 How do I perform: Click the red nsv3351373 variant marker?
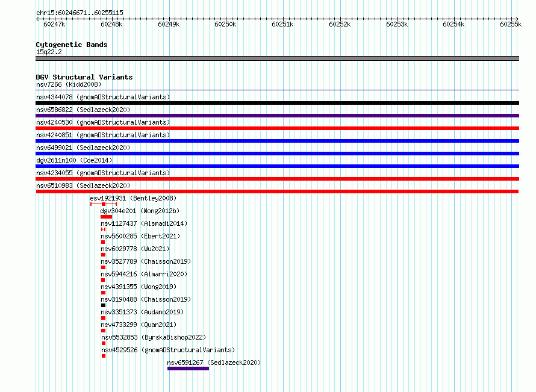[103, 318]
